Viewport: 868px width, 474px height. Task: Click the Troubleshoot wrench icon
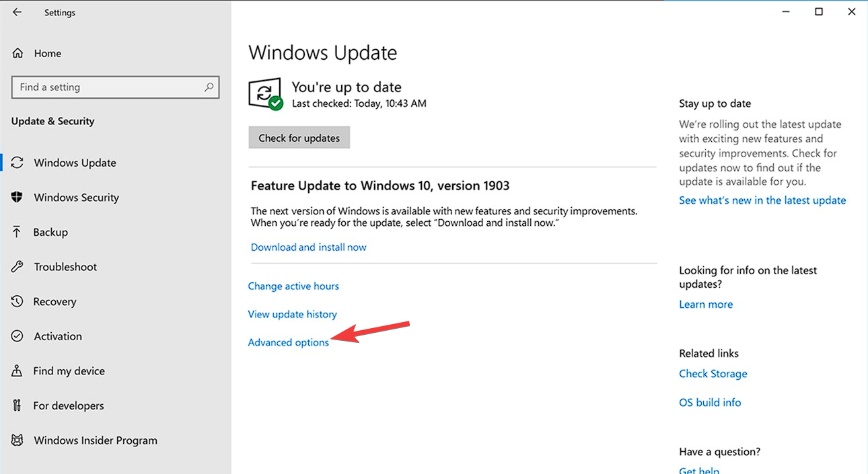point(17,267)
